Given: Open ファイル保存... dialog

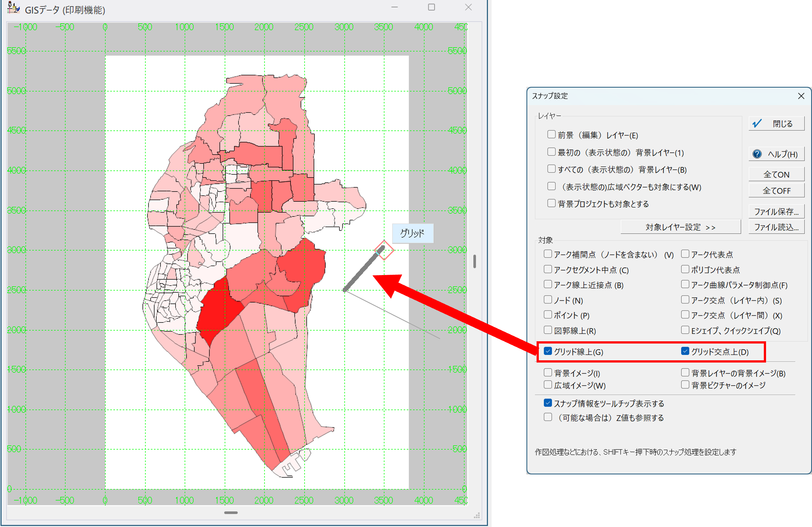Looking at the screenshot, I should pos(776,211).
